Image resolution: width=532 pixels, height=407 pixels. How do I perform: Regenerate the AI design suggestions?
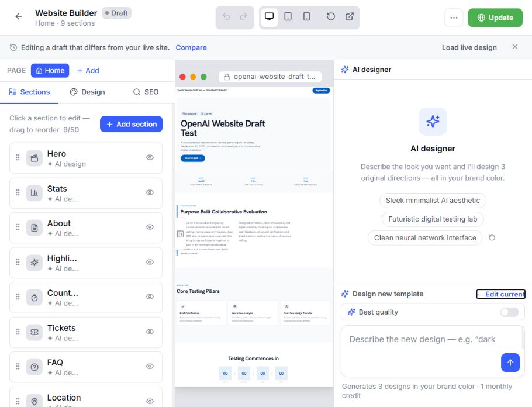click(492, 237)
